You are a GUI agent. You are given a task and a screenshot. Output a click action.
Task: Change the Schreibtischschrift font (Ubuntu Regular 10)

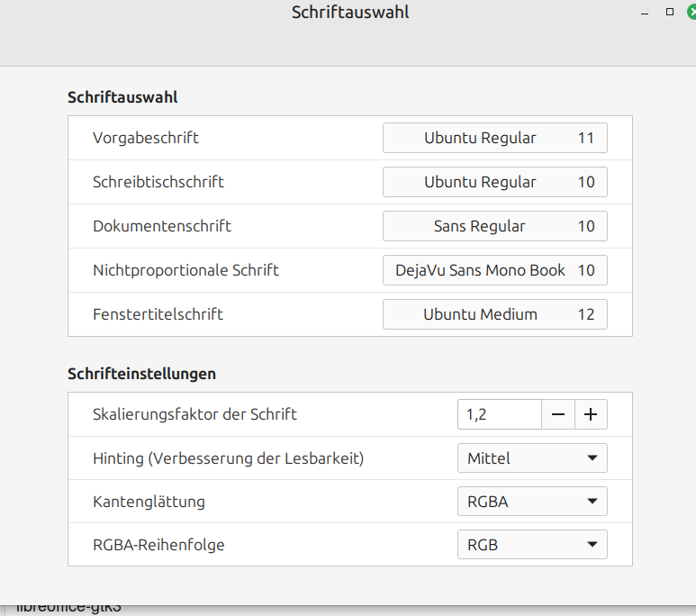pos(494,182)
